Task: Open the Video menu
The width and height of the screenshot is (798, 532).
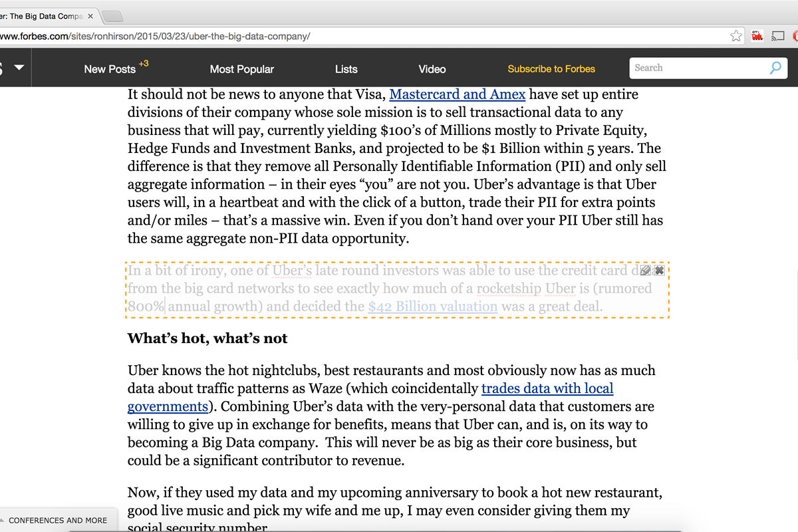Action: [432, 69]
